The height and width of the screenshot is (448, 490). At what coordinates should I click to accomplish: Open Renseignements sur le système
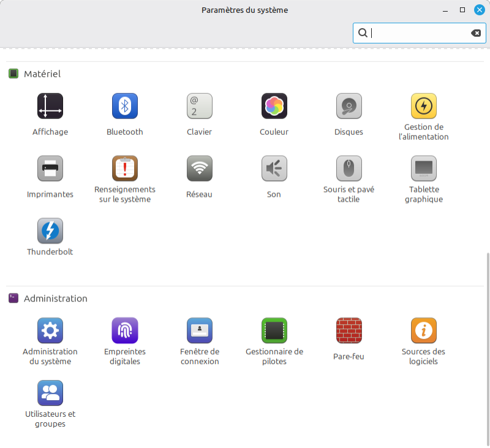[x=125, y=169]
